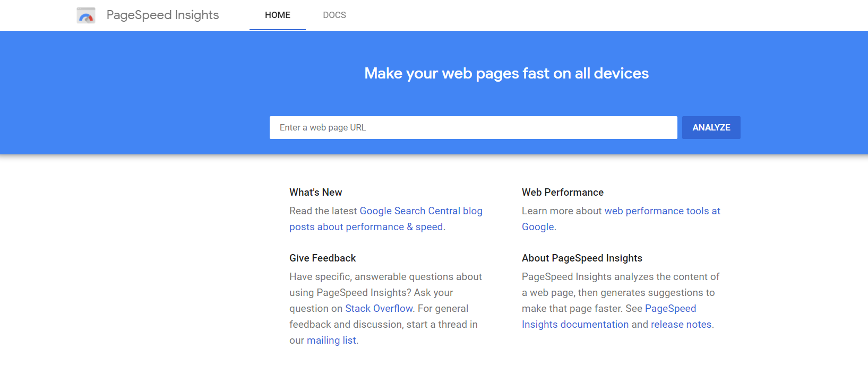Select the 'Give Feedback' heading text
The image size is (868, 375).
(x=323, y=258)
